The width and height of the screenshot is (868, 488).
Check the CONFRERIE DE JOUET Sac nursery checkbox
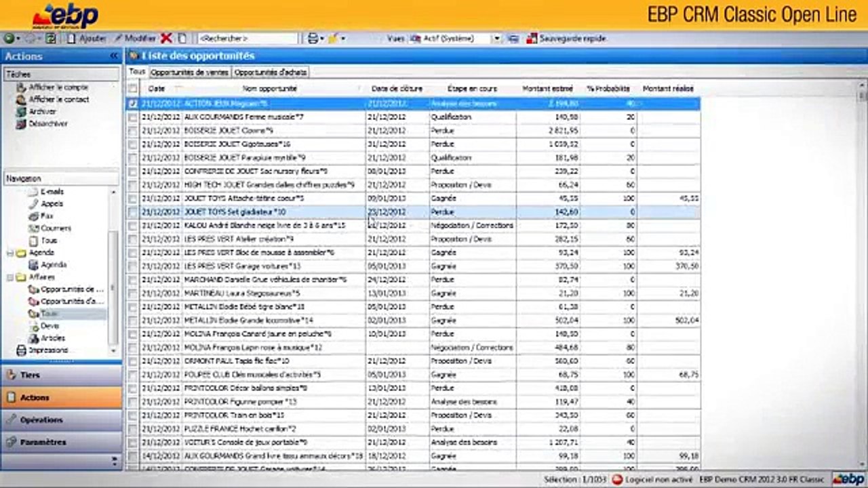tap(133, 171)
